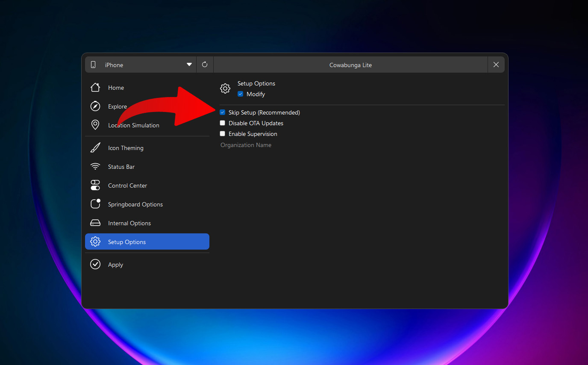Click the Cowabunga Lite title

[350, 65]
